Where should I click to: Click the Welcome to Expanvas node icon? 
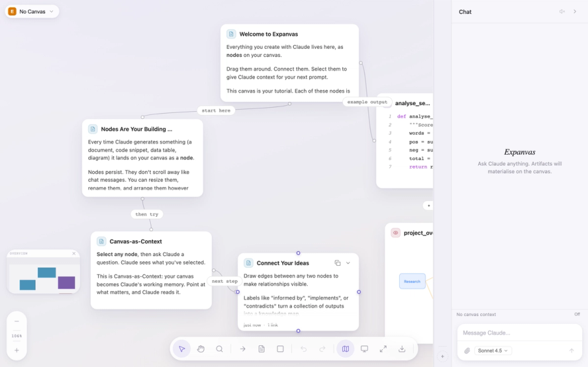(x=231, y=34)
